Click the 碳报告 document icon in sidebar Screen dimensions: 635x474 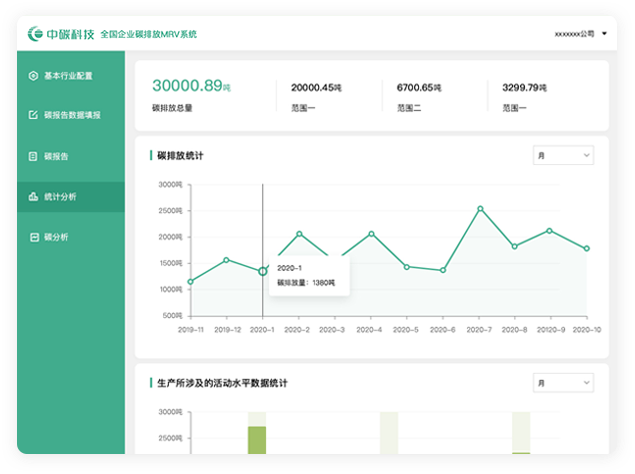click(x=34, y=156)
